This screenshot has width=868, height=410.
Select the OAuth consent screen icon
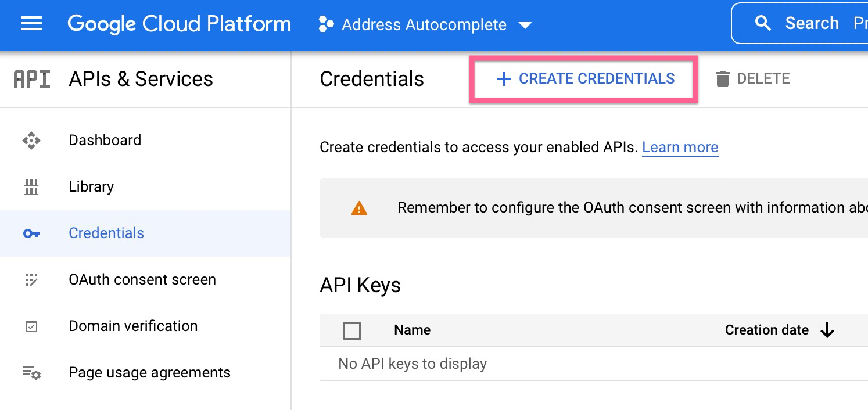click(32, 279)
